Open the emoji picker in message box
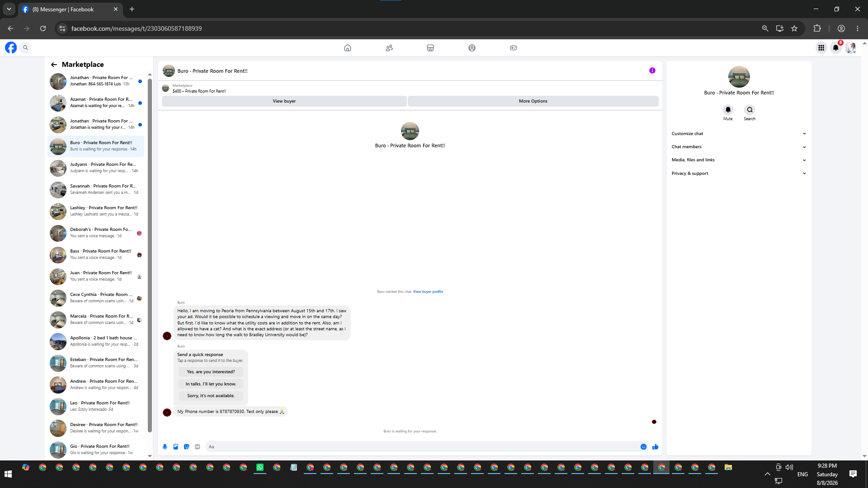Image resolution: width=868 pixels, height=488 pixels. (x=643, y=447)
